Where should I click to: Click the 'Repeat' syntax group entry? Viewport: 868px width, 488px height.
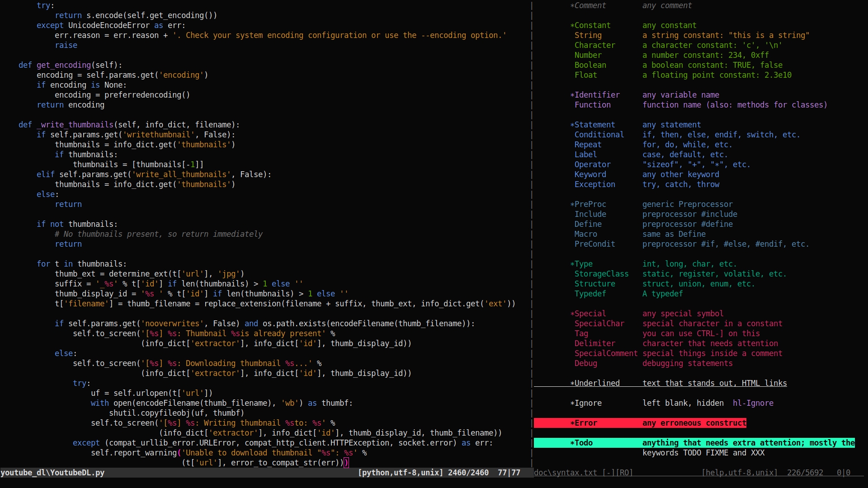click(x=588, y=145)
